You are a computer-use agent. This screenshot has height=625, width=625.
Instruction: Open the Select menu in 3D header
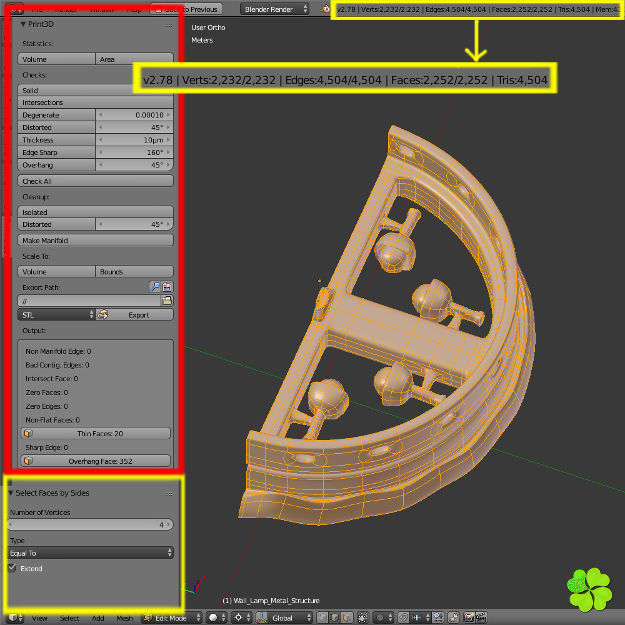tap(69, 618)
